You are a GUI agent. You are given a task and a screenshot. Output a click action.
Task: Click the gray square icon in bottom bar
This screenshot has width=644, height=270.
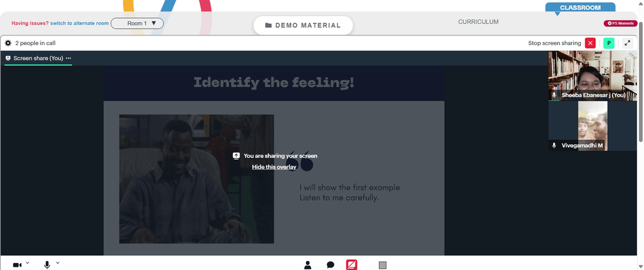click(x=383, y=265)
